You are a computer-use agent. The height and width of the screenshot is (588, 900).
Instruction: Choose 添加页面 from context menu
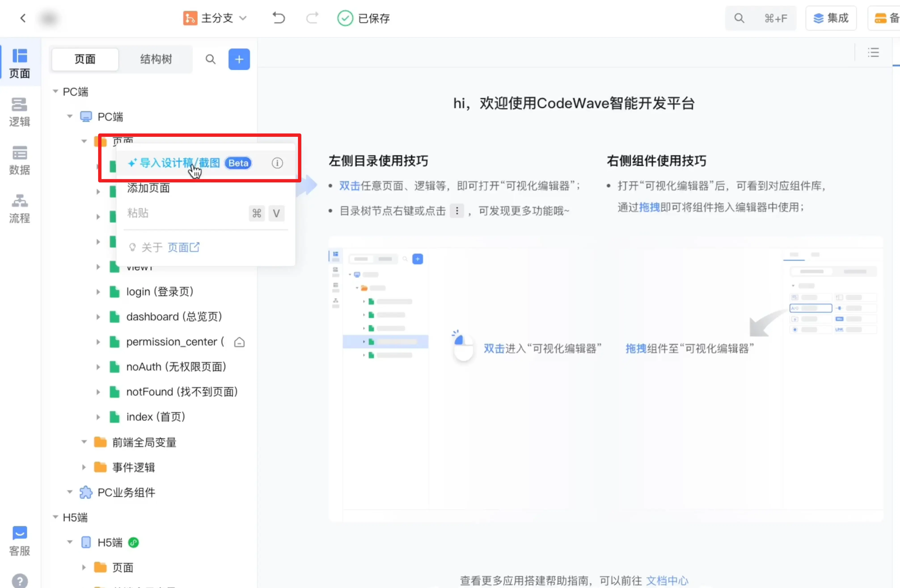coord(148,188)
